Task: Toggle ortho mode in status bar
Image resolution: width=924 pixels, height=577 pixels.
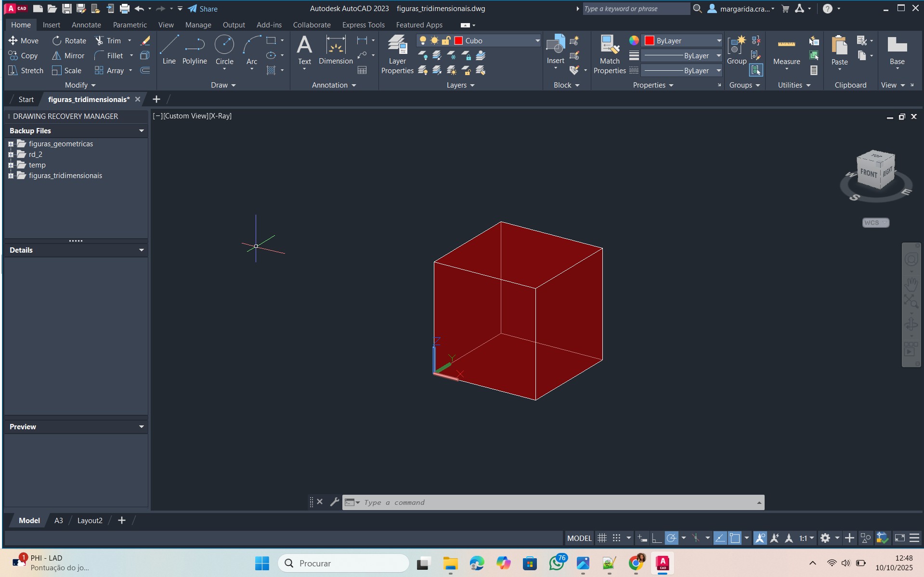Action: point(656,538)
